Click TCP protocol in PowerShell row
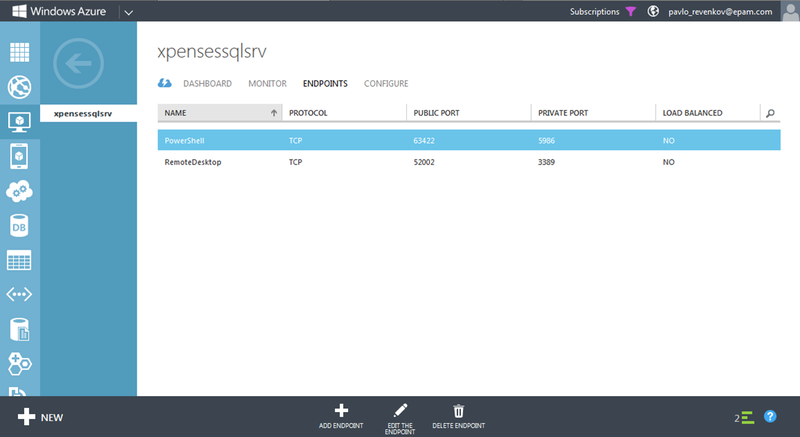The width and height of the screenshot is (800, 437). [x=295, y=140]
